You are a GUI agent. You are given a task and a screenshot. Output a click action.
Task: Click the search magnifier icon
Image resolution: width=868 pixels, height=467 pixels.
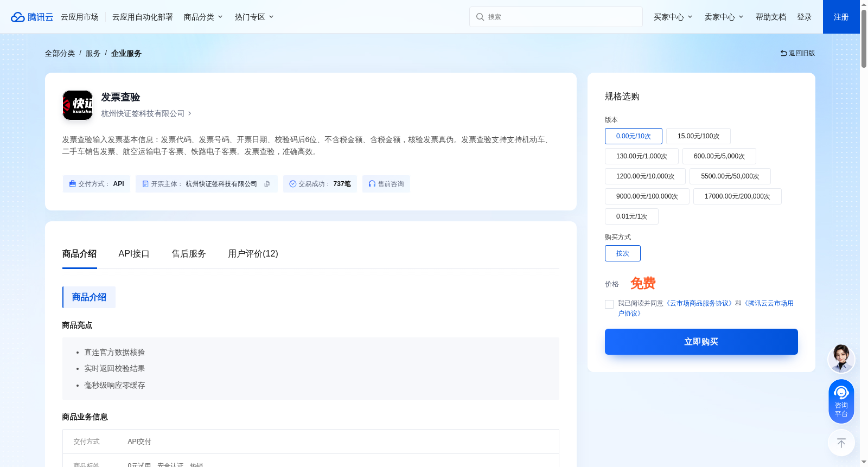[x=480, y=17]
